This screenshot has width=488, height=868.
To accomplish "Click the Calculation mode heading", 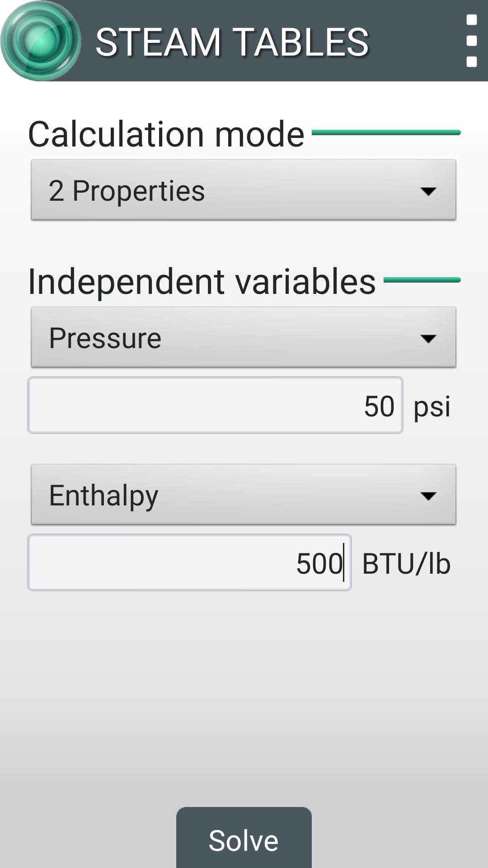I will coord(166,134).
